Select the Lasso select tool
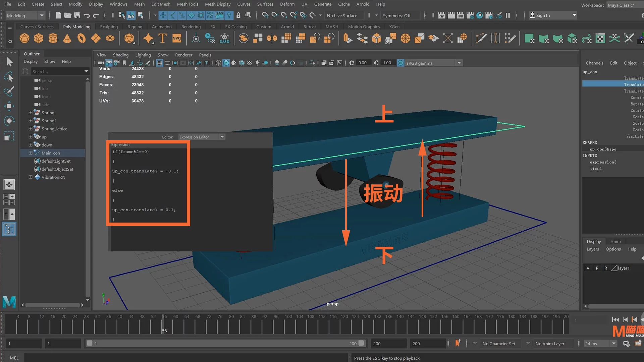The image size is (644, 362). point(9,77)
